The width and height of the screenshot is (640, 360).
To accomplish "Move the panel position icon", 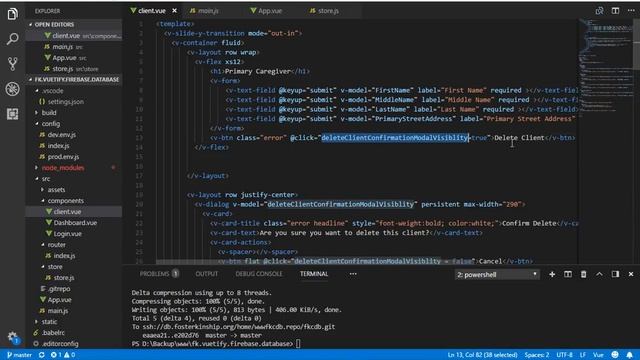I will [x=615, y=274].
